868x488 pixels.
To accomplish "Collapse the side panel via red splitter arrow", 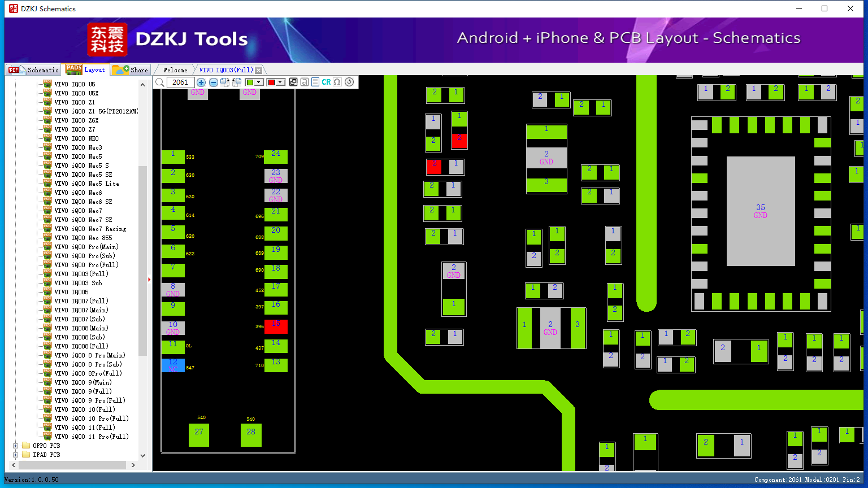I will 149,279.
